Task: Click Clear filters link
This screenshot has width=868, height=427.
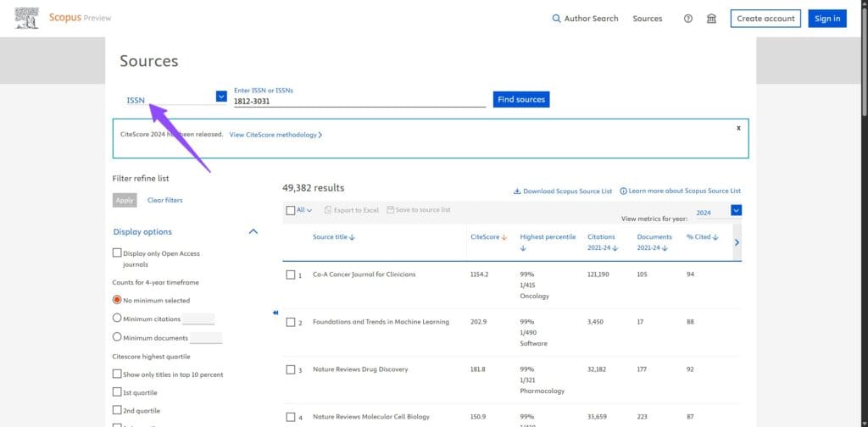Action: (x=165, y=200)
